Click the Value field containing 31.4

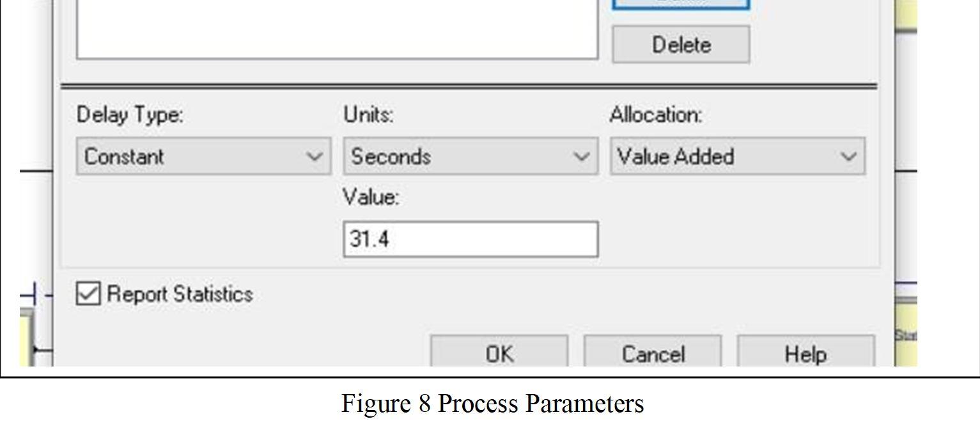point(471,239)
